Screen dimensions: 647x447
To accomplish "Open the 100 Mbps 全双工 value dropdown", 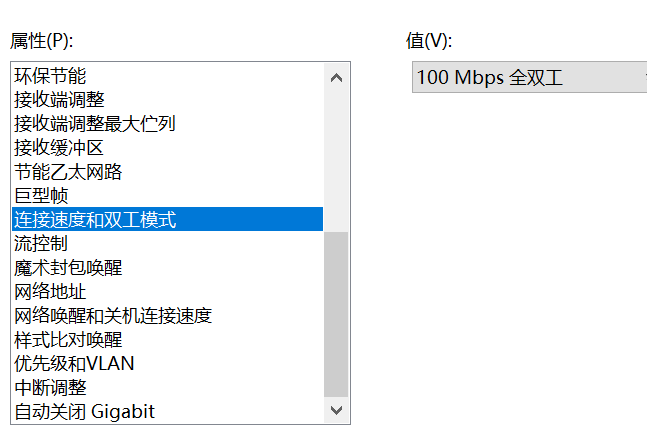I will tap(528, 78).
